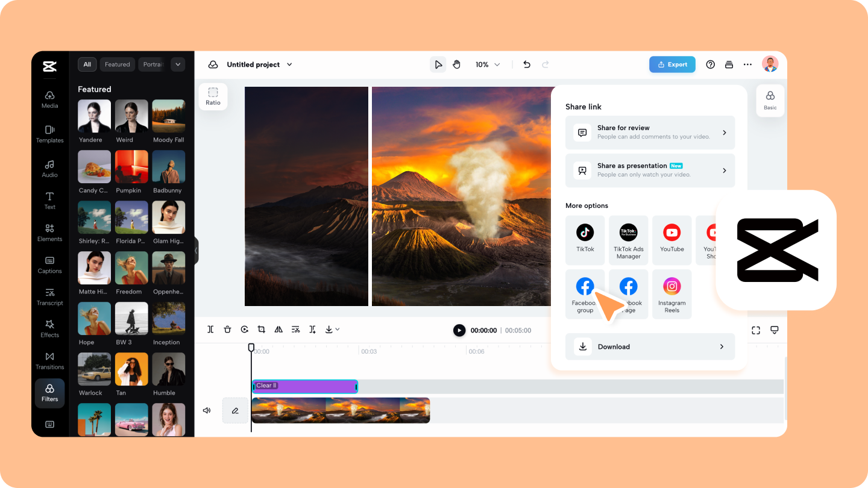
Task: Click the pencil edit icon beside video track
Action: [x=235, y=410]
